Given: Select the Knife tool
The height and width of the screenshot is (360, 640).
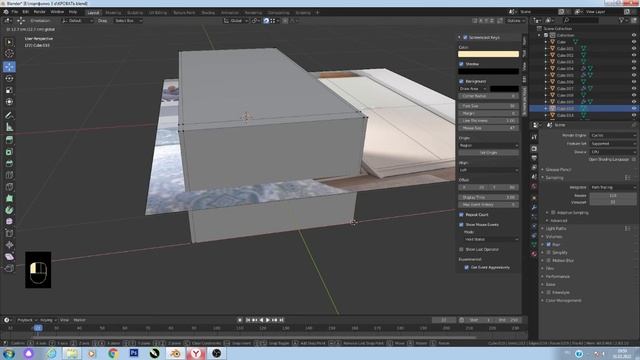Looking at the screenshot, I should pos(9,187).
